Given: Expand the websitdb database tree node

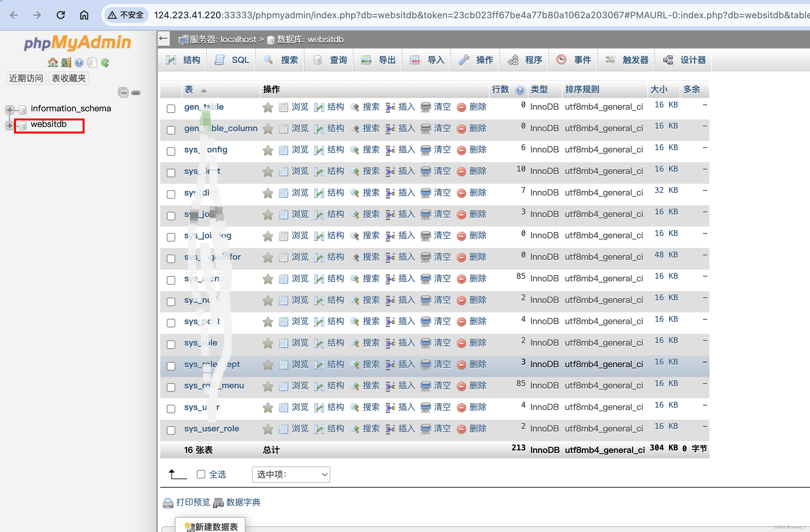Looking at the screenshot, I should [9, 126].
